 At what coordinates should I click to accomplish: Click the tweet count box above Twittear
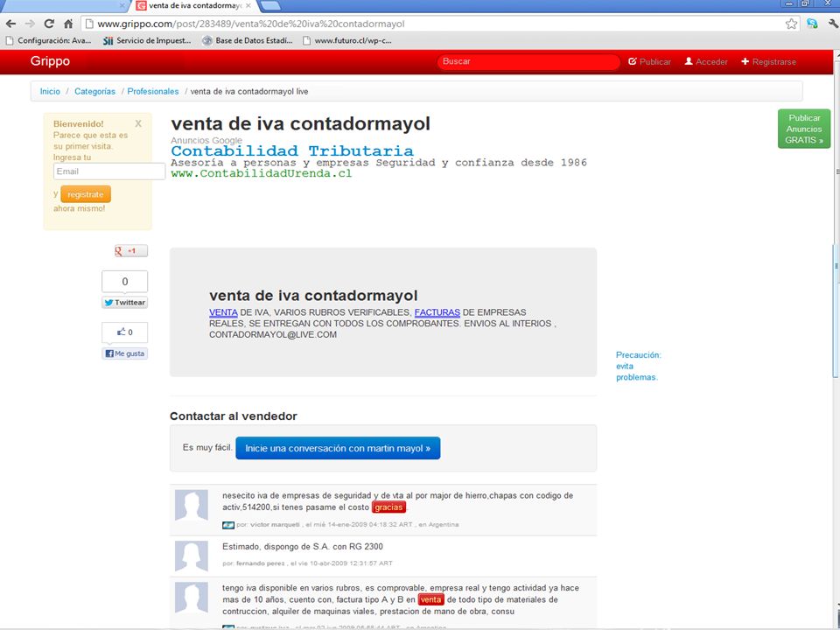(x=125, y=282)
